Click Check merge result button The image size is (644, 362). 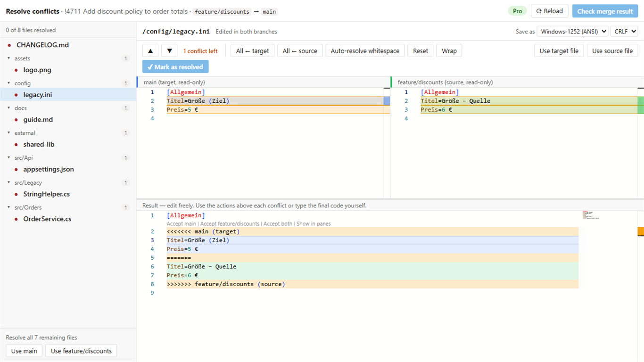pos(605,11)
